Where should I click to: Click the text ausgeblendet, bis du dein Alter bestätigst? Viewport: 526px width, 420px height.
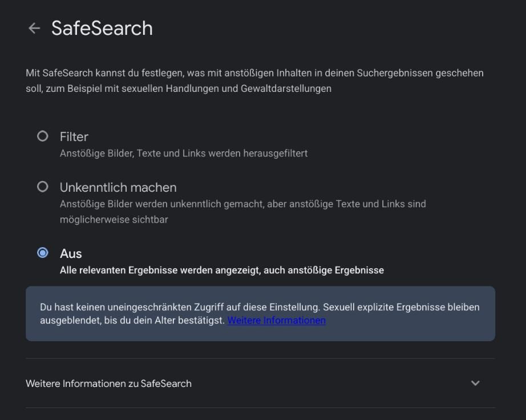[x=132, y=320]
